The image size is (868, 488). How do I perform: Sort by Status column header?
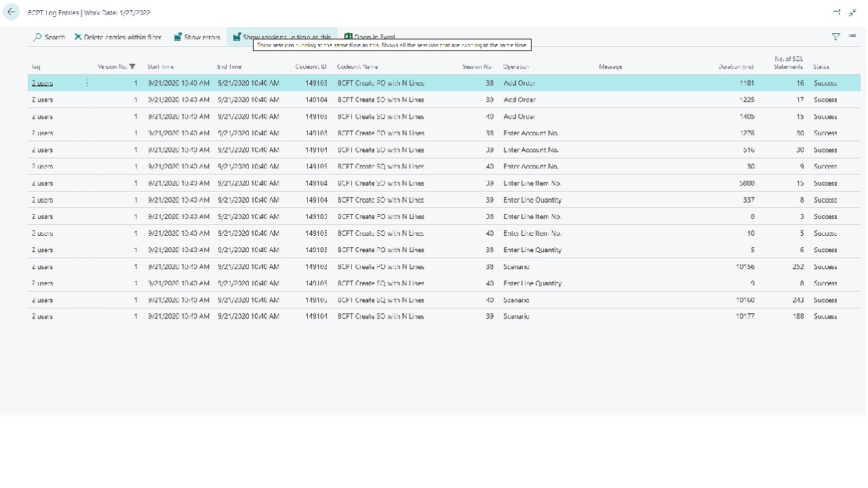[x=821, y=66]
